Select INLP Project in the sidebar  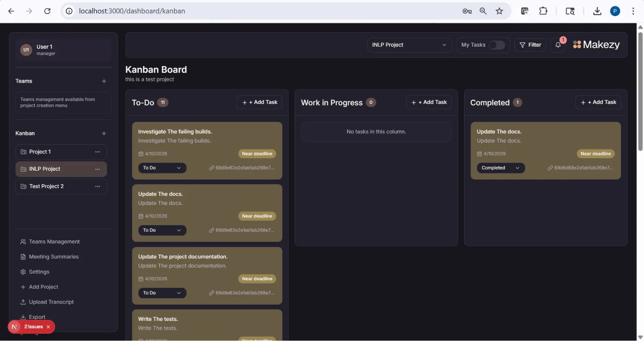pos(61,169)
